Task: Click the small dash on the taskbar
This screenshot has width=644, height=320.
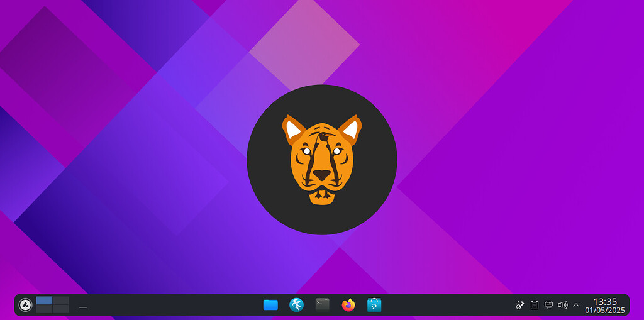Action: point(83,307)
